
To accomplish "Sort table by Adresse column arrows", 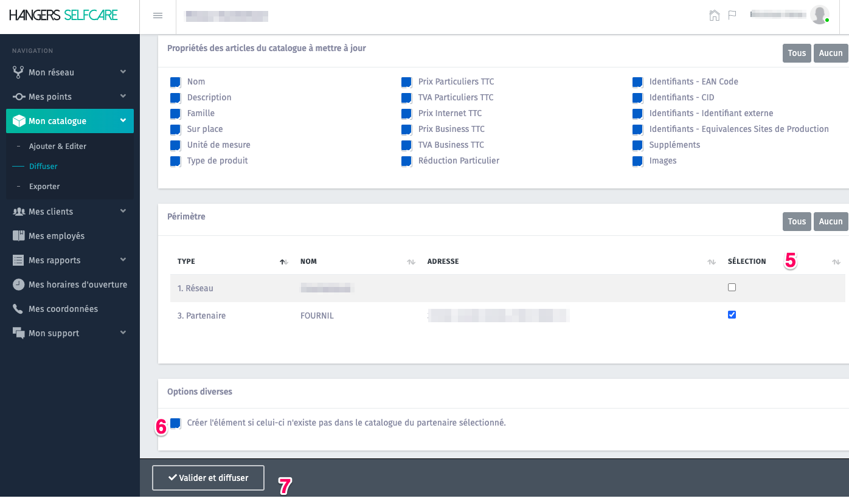I will pyautogui.click(x=712, y=261).
